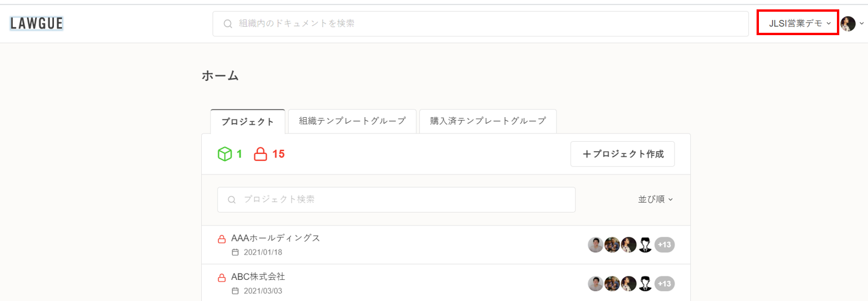Expand the 並び順 sort dropdown
868x301 pixels.
655,199
